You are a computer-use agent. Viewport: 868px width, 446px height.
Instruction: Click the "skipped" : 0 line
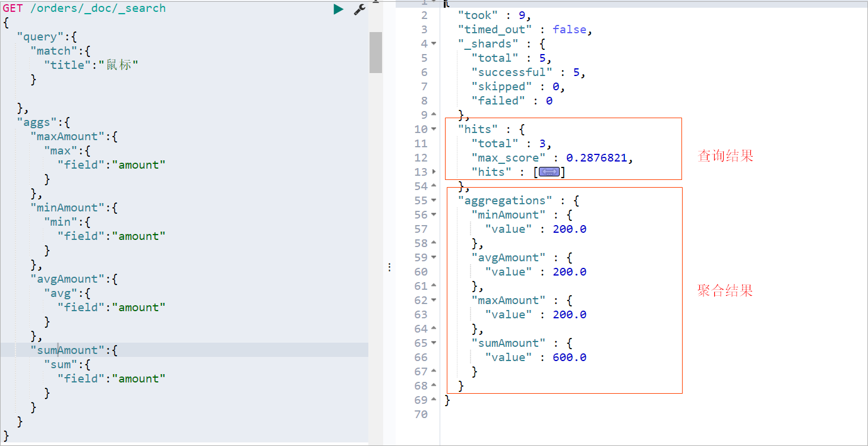click(x=518, y=86)
